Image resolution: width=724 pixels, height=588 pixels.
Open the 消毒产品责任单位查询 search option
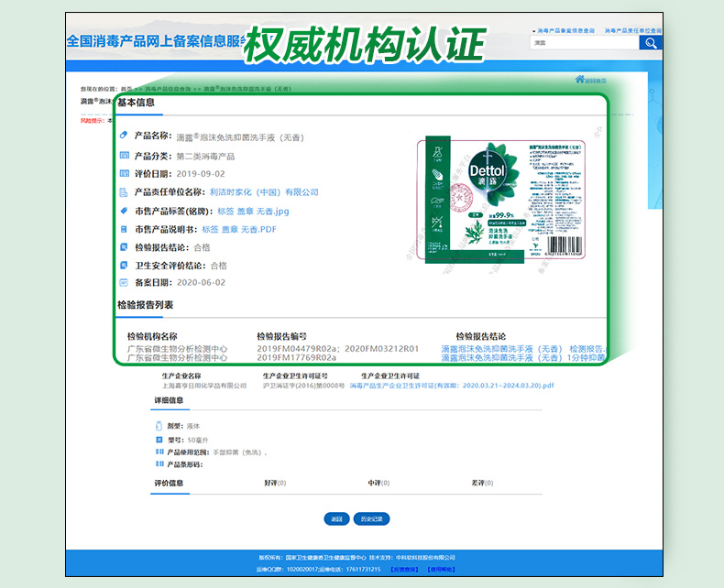coord(633,30)
